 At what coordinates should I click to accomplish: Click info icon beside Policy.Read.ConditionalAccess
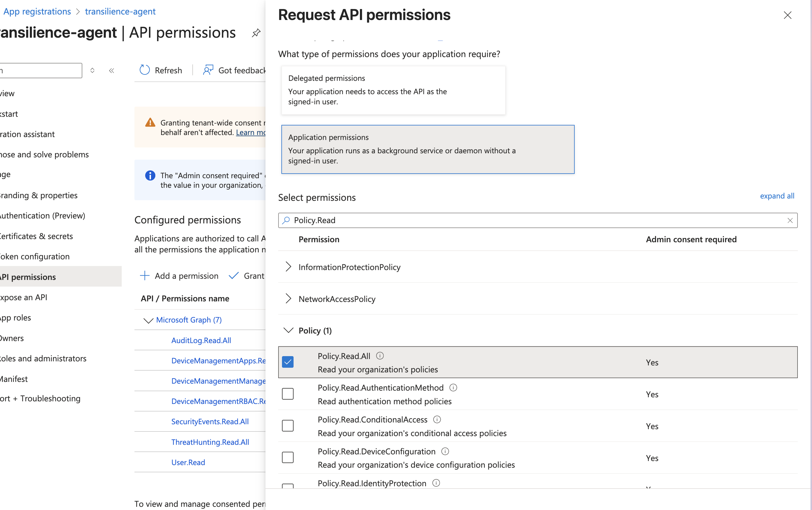tap(437, 419)
